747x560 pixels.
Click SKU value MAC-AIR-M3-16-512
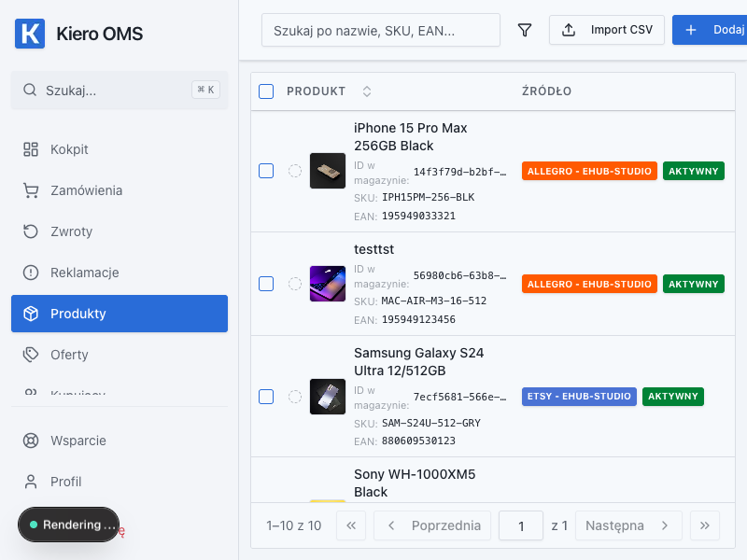[x=434, y=301]
